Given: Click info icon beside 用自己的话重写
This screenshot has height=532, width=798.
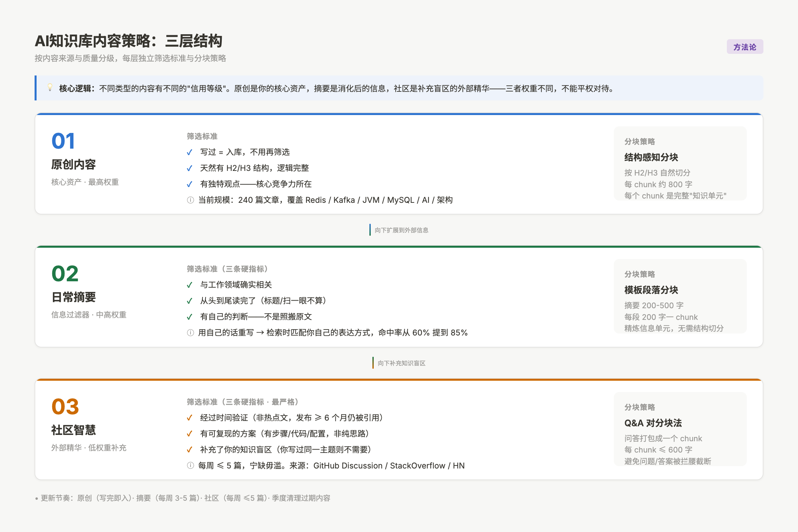Looking at the screenshot, I should point(190,333).
